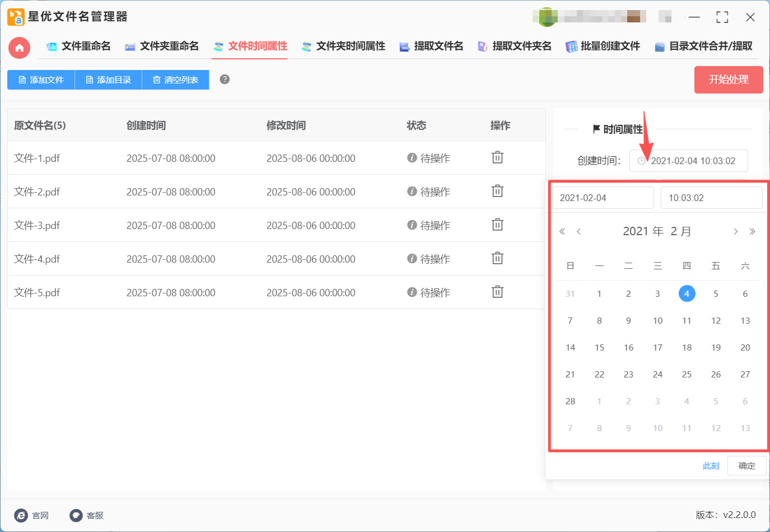Open the 创建时间 datetime picker field

(689, 161)
